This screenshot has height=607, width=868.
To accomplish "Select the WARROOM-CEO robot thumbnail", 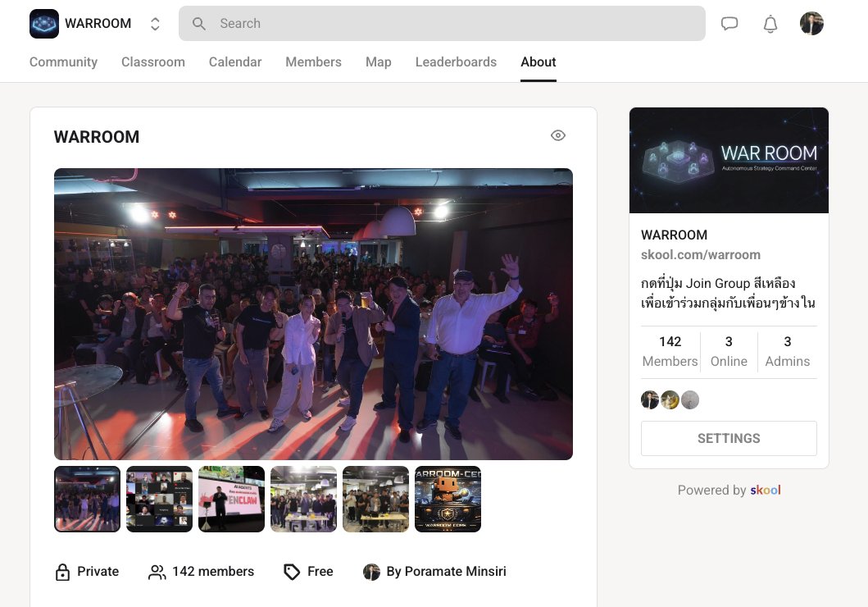I will point(448,499).
